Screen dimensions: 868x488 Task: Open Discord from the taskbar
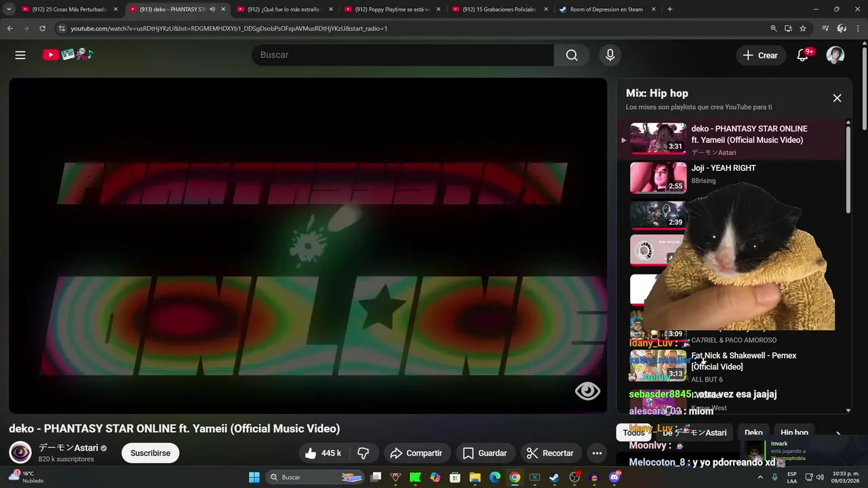614,477
